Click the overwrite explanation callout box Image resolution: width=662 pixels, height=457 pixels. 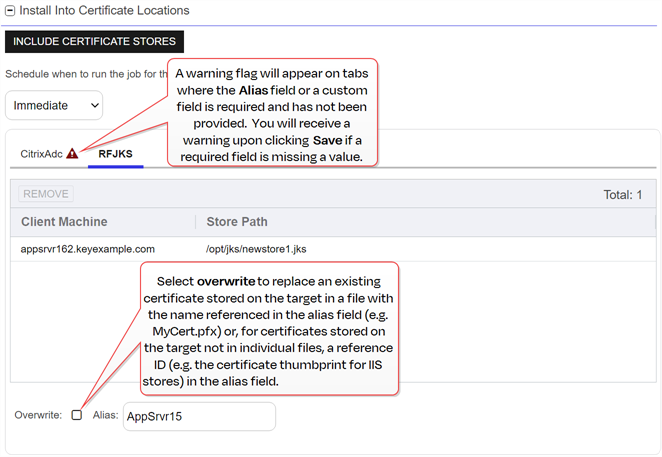(x=268, y=328)
